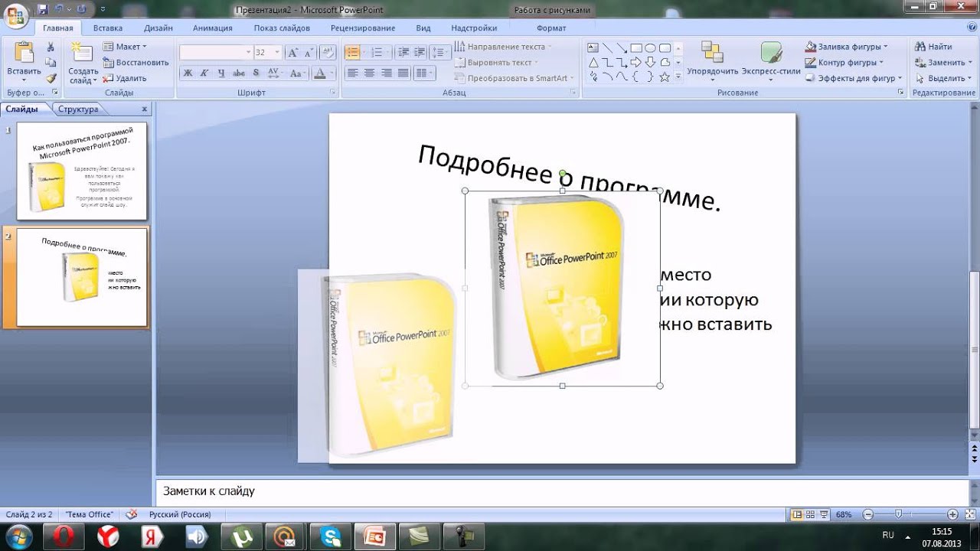This screenshot has height=551, width=980.
Task: Click the zoom slider handle
Action: pyautogui.click(x=898, y=514)
